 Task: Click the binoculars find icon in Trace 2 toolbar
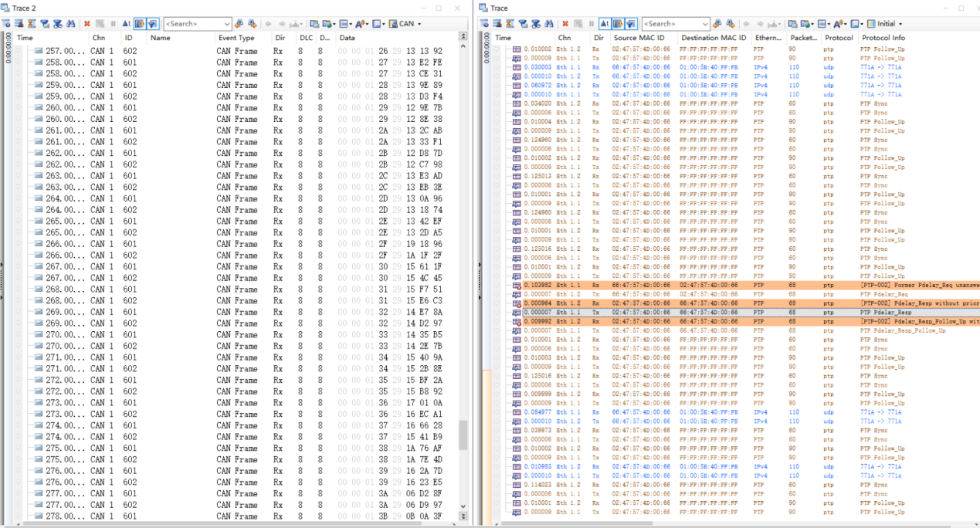[x=71, y=24]
